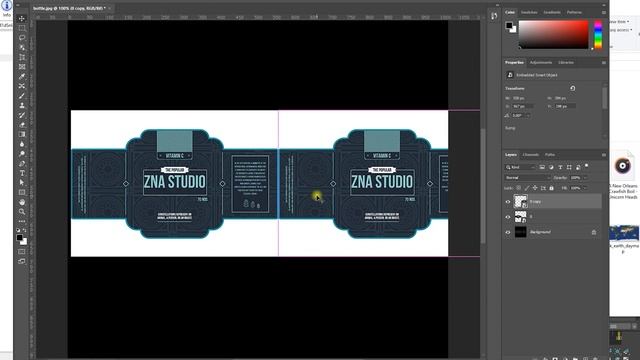
Task: Click the hue spectrum slider
Action: (x=598, y=35)
